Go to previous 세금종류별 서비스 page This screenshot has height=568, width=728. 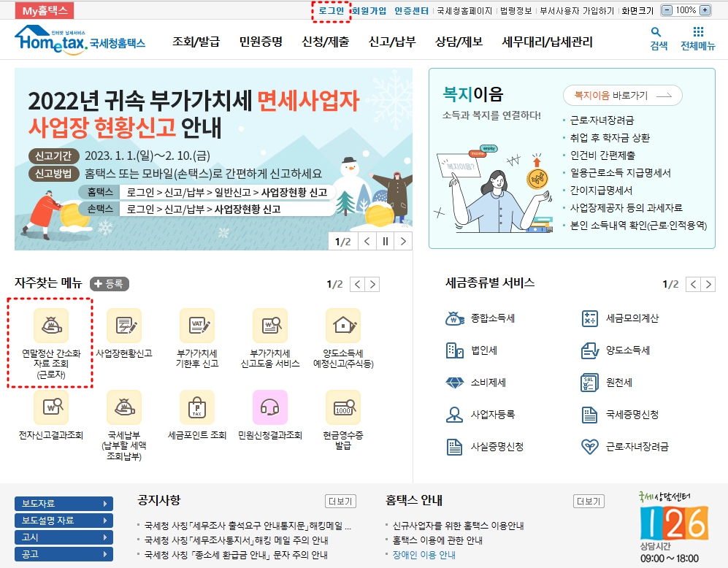coord(693,285)
